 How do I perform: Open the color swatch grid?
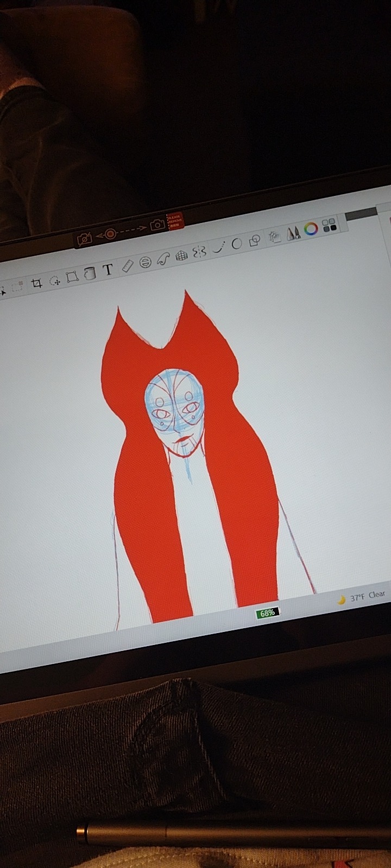[x=329, y=225]
